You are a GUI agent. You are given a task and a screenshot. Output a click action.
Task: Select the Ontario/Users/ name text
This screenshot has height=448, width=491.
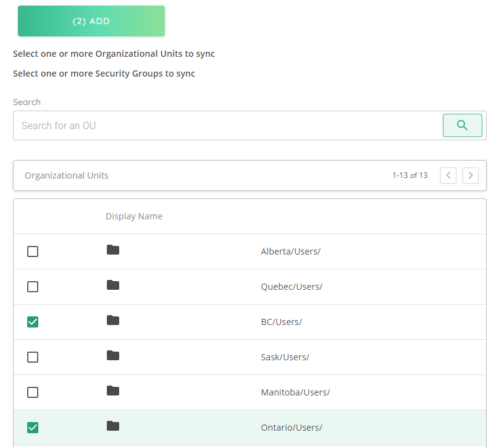(292, 428)
